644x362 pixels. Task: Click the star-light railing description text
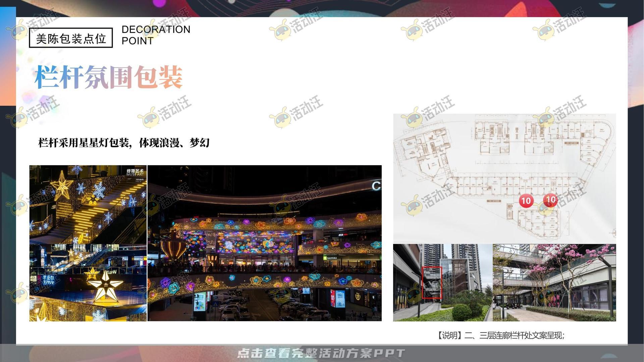click(124, 143)
